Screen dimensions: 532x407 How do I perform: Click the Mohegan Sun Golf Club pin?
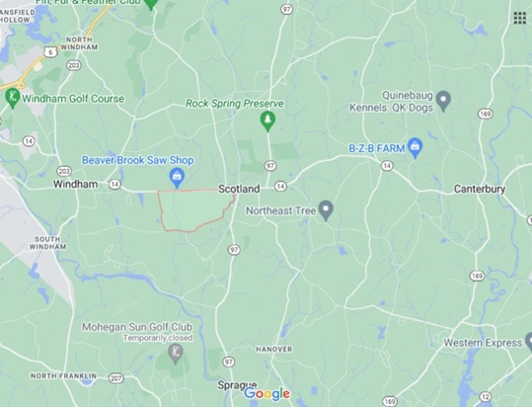click(x=176, y=354)
